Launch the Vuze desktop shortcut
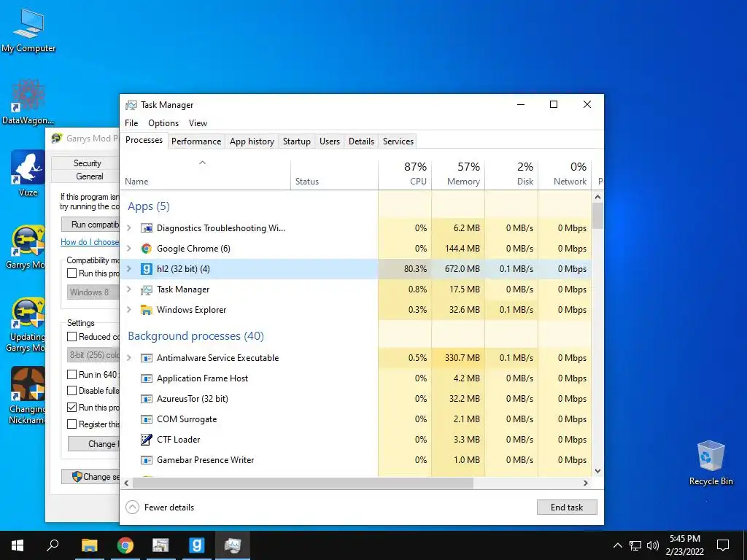Image resolution: width=747 pixels, height=560 pixels. 28,174
